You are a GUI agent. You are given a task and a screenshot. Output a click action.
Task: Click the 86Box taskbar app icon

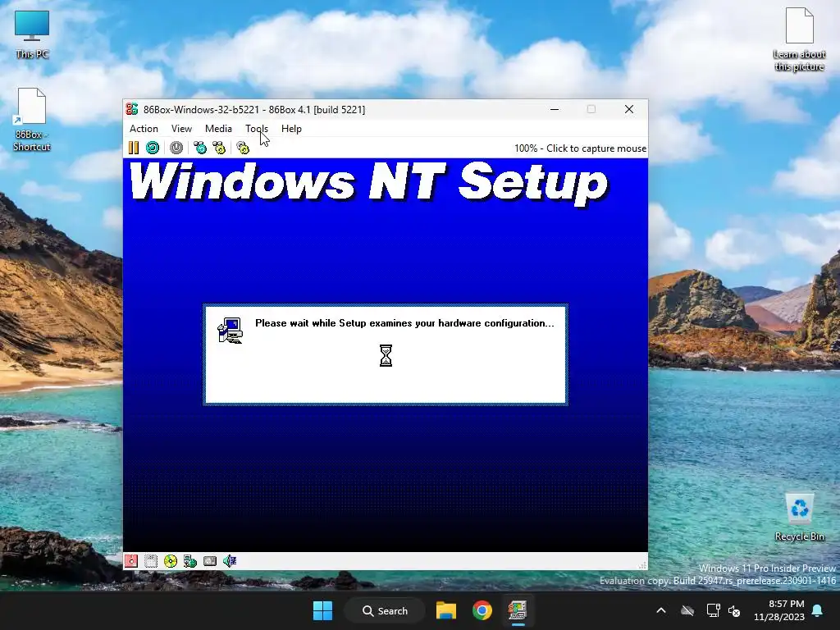(x=518, y=610)
